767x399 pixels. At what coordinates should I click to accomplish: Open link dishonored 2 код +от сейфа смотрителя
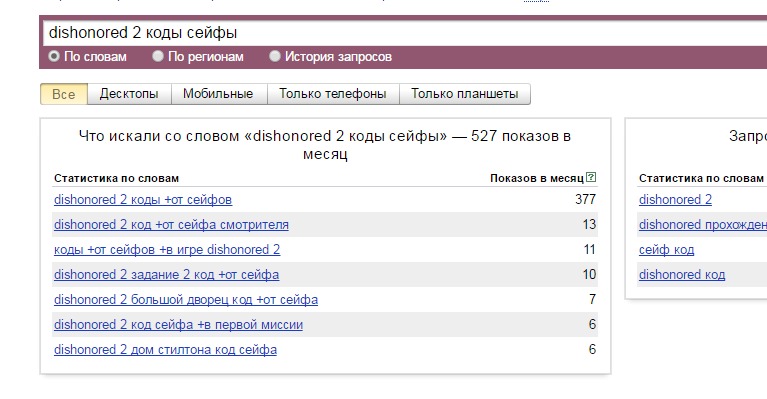tap(171, 224)
